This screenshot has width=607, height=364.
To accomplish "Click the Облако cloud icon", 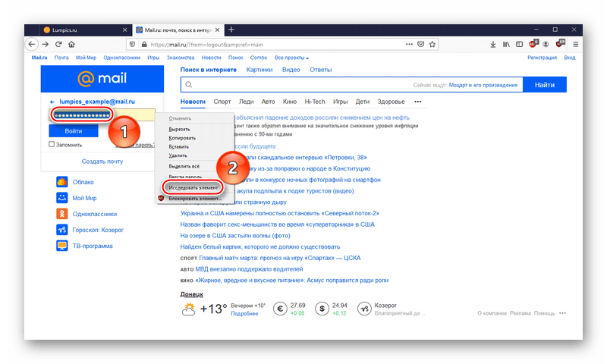I will pos(62,182).
